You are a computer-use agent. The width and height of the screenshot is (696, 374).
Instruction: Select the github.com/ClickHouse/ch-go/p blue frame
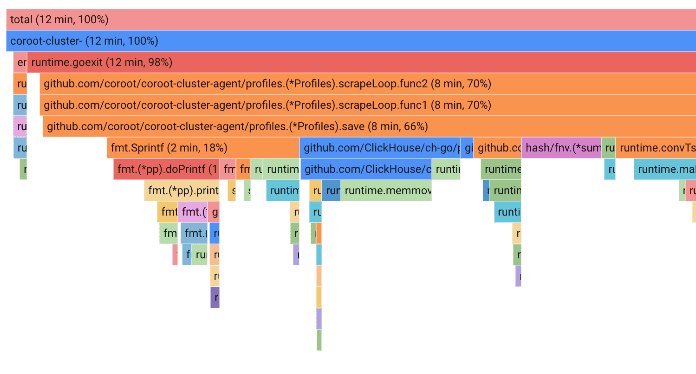click(x=380, y=148)
